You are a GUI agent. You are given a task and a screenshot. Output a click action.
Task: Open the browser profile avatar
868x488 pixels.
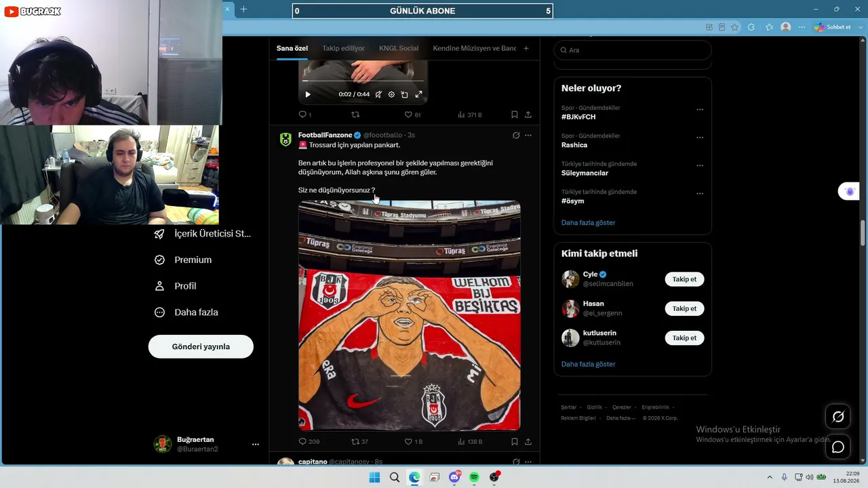point(785,27)
